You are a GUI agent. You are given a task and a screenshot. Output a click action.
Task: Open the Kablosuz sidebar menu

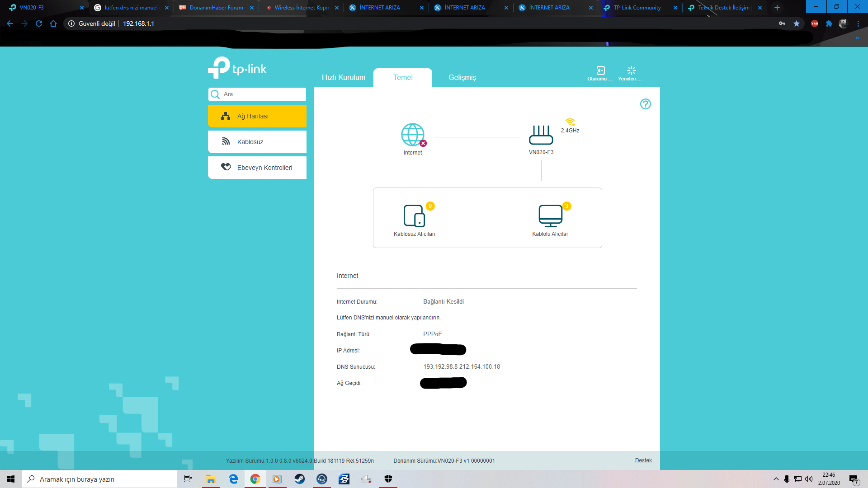click(257, 142)
